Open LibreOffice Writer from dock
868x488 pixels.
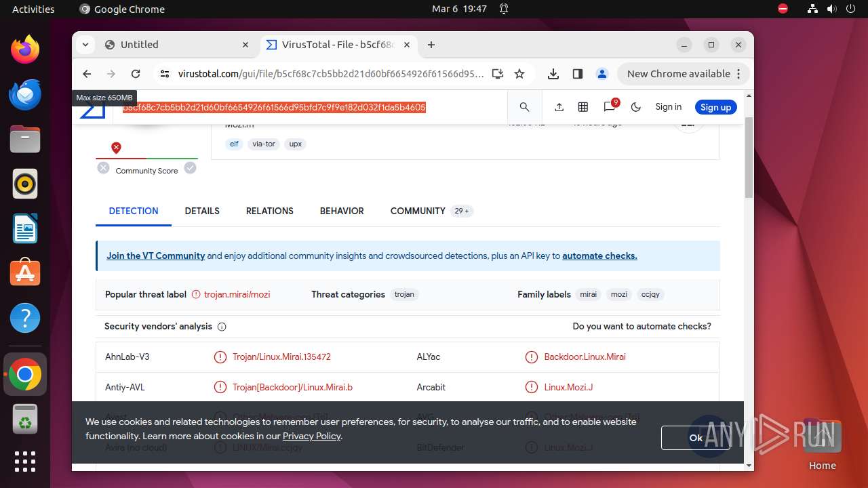click(25, 228)
